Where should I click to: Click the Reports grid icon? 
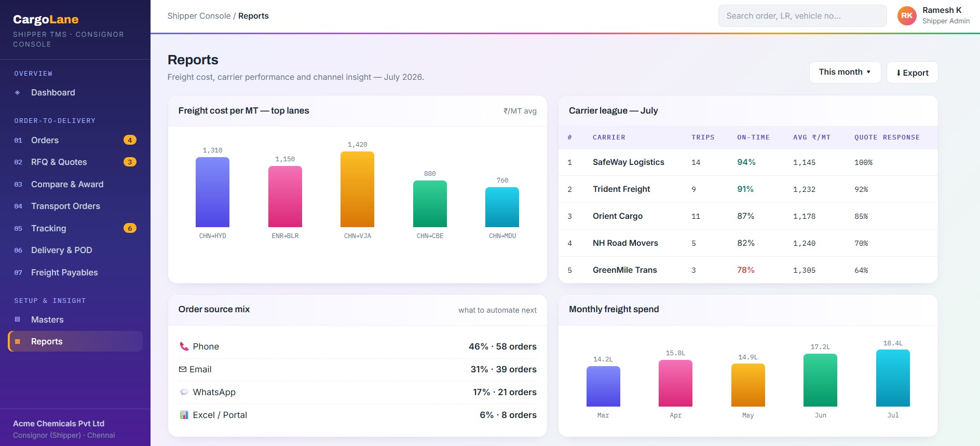18,341
